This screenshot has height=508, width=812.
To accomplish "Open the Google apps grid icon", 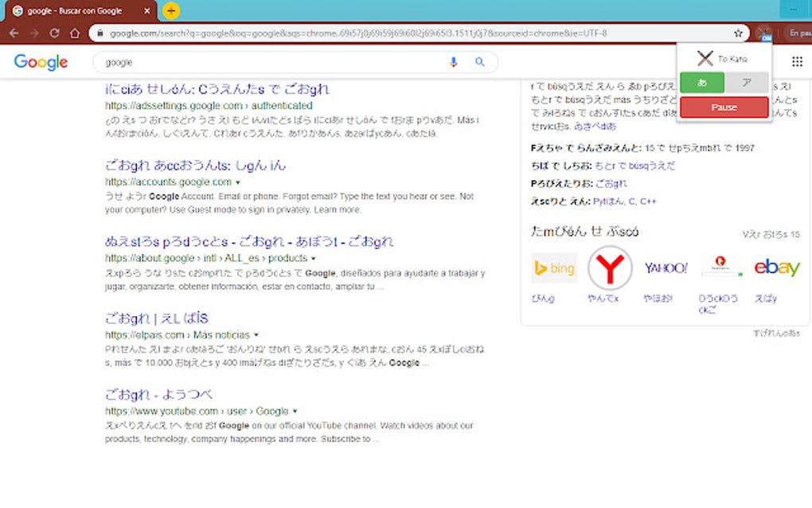I will tap(797, 62).
